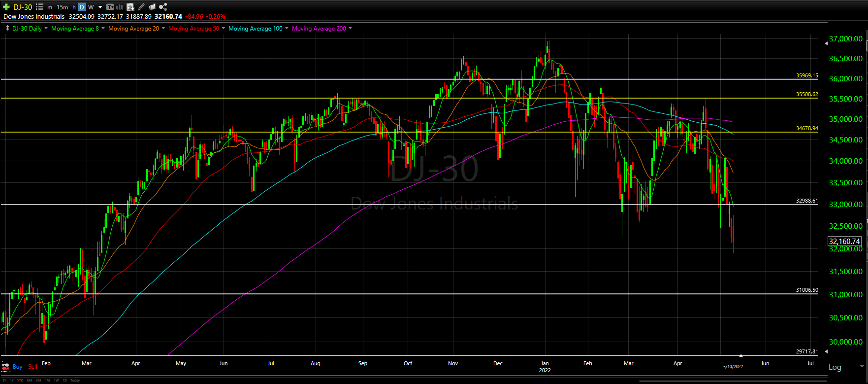The height and width of the screenshot is (384, 868).
Task: Click the red Sell button
Action: (x=32, y=367)
